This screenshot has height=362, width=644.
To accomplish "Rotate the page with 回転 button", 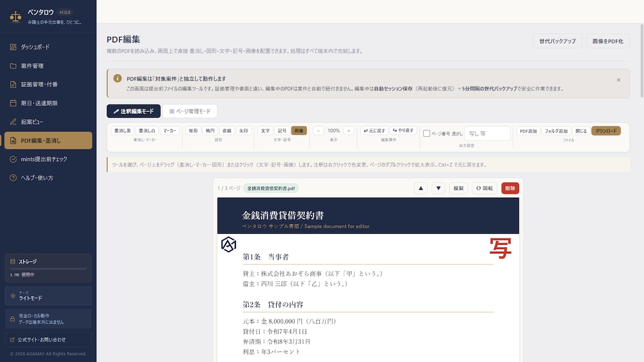I will (x=485, y=188).
